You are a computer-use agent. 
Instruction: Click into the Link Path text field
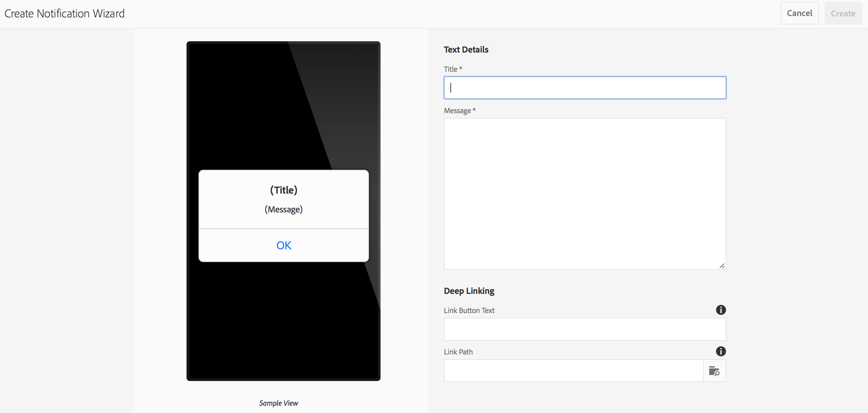click(573, 371)
